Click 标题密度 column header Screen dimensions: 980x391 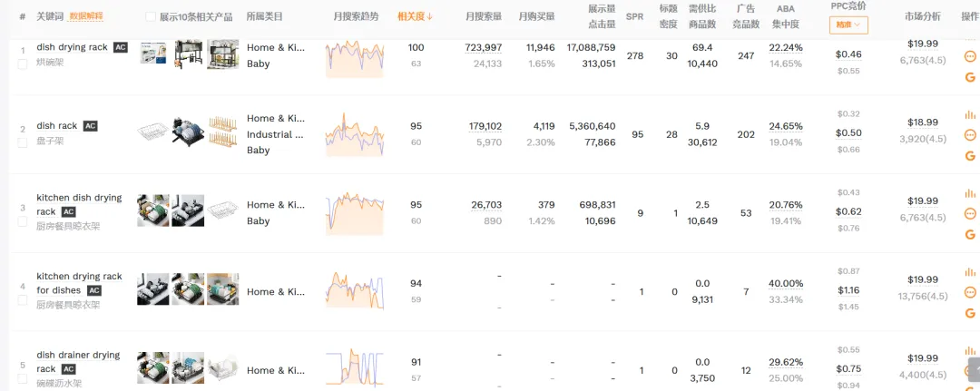pyautogui.click(x=668, y=17)
